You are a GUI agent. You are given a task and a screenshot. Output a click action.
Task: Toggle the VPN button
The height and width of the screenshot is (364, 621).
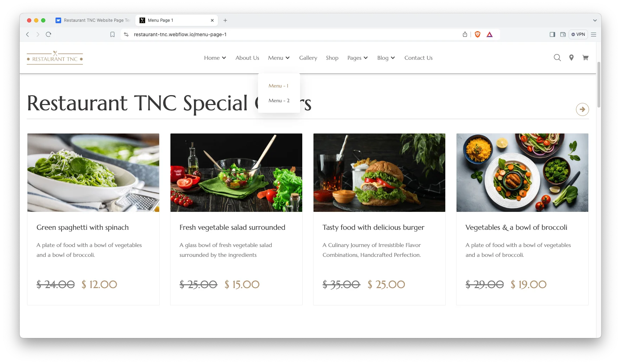pyautogui.click(x=578, y=34)
